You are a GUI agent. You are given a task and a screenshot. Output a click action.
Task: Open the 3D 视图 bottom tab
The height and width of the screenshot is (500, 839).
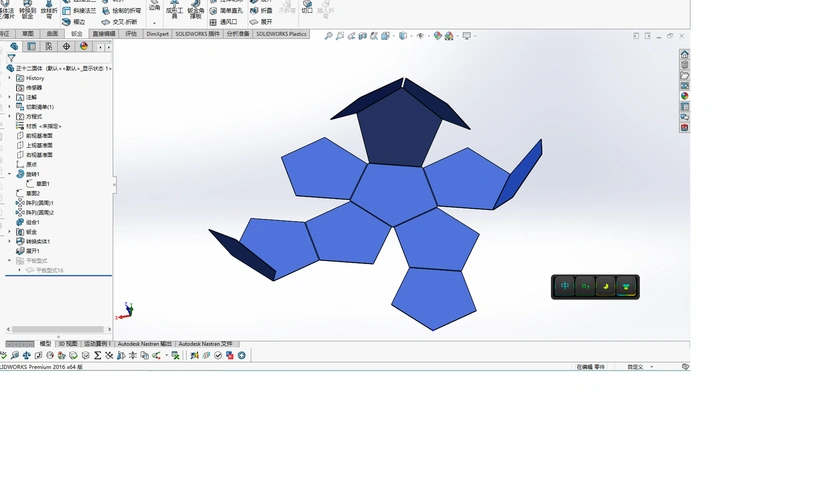(x=67, y=343)
